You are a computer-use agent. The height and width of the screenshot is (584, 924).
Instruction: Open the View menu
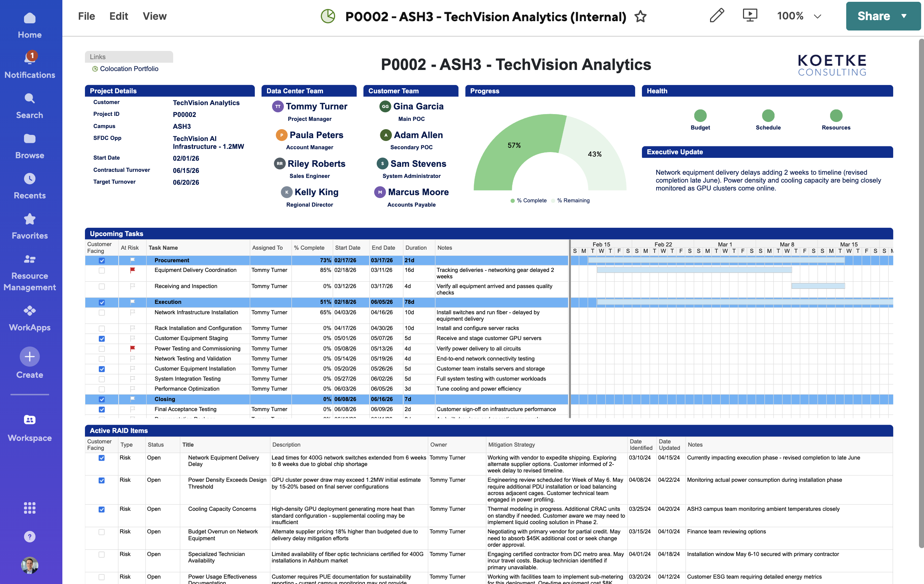[x=154, y=16]
